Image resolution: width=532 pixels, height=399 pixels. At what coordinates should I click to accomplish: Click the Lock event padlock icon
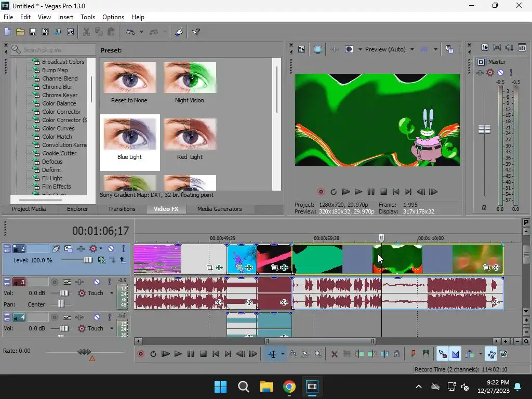click(396, 354)
